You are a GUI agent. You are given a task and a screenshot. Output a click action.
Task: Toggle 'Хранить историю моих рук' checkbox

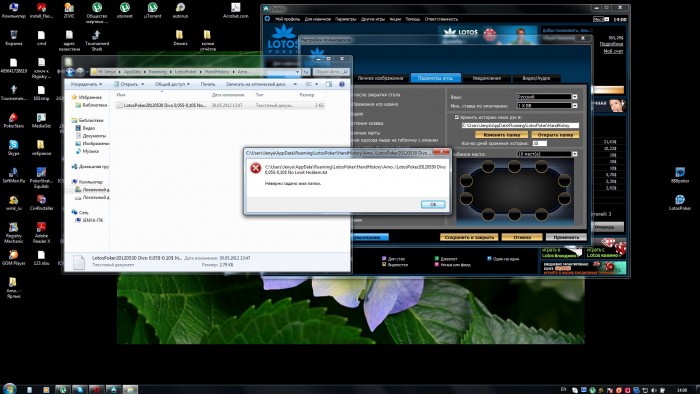pos(456,117)
